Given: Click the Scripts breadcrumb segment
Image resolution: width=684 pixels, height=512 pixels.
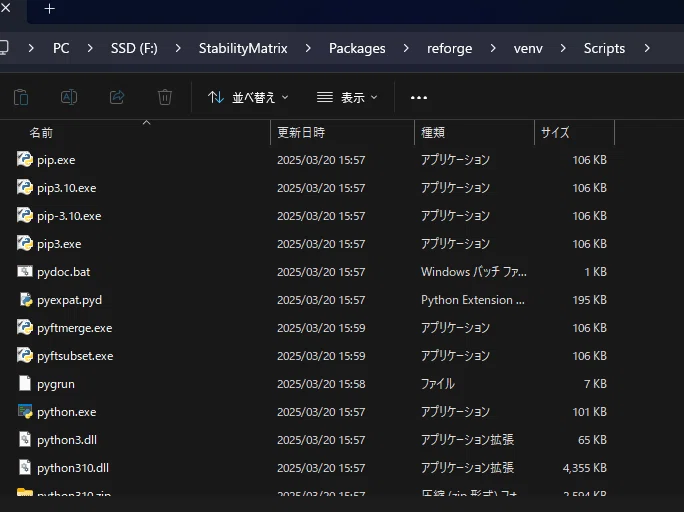Looking at the screenshot, I should point(604,48).
